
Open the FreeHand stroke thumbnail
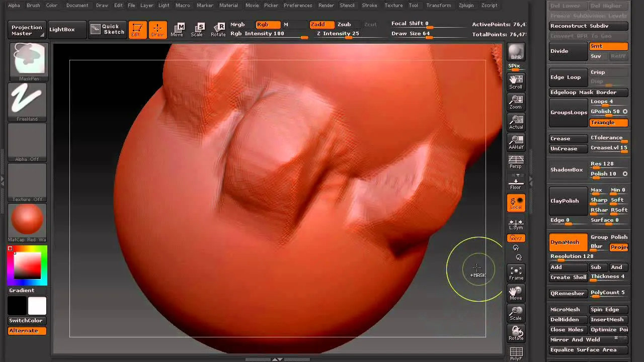pyautogui.click(x=28, y=102)
